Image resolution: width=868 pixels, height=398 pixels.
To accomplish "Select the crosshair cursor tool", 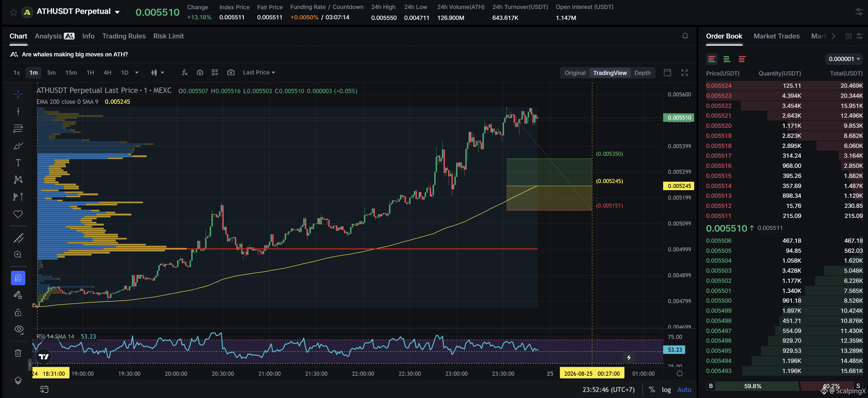I will point(18,94).
